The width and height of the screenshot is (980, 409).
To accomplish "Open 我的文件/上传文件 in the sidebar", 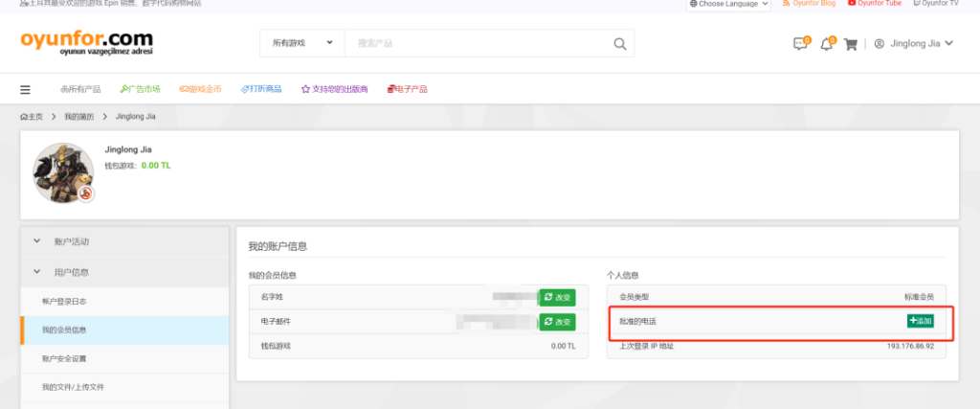I will pyautogui.click(x=124, y=387).
